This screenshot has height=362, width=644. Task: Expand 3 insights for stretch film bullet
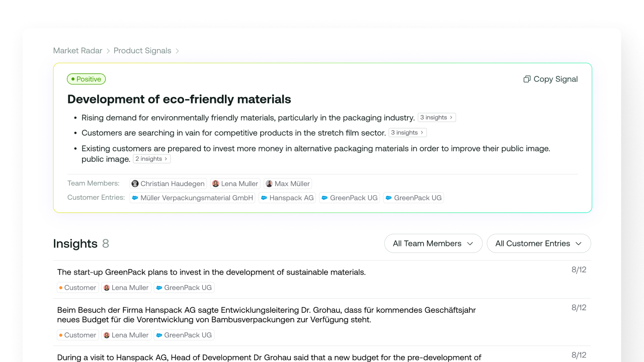click(x=407, y=132)
